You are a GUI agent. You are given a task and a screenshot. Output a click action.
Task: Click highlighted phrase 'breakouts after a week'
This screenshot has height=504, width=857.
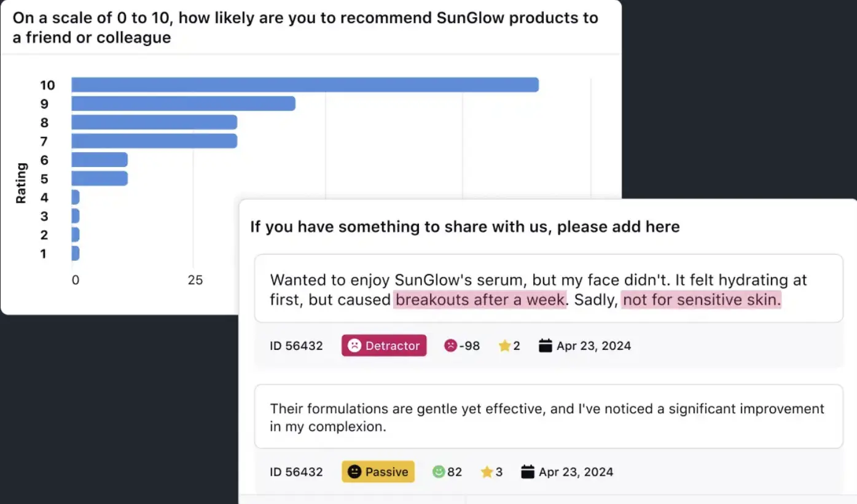(479, 300)
